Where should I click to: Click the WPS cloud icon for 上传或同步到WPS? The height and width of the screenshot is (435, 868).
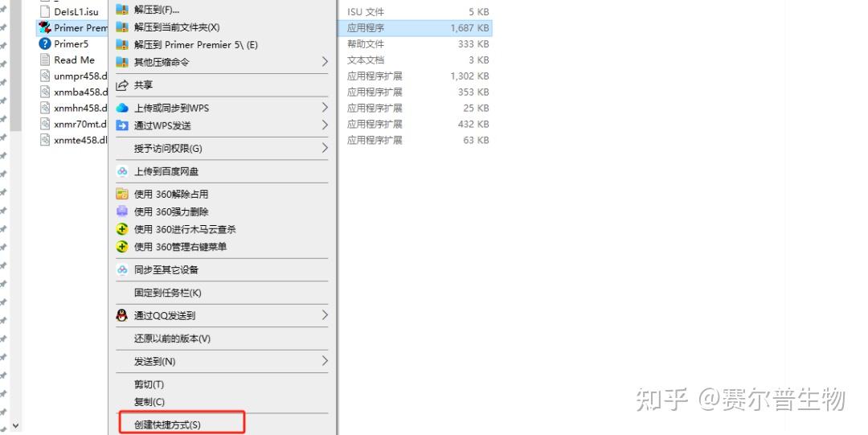tap(122, 108)
